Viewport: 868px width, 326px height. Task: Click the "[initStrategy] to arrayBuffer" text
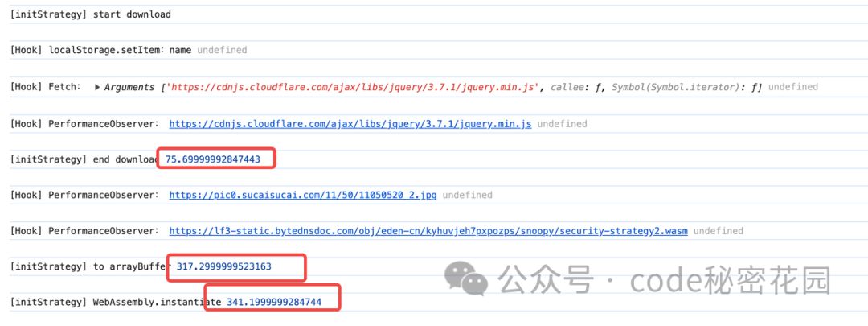(90, 266)
